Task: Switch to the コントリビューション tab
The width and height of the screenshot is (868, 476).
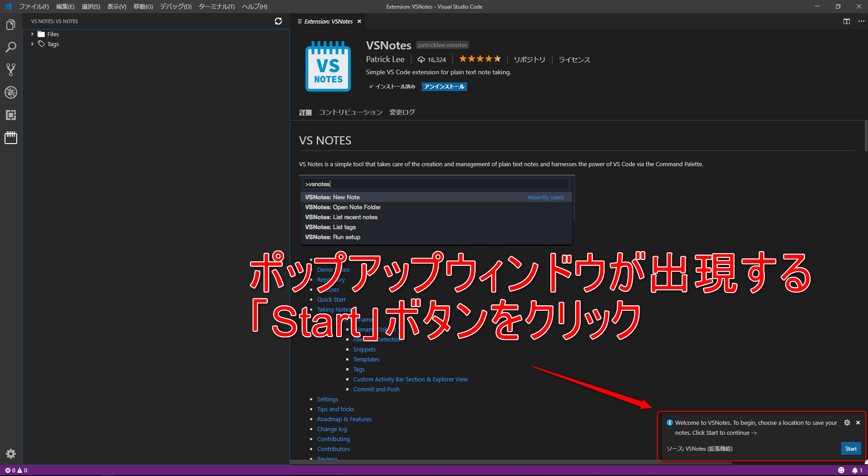Action: click(x=351, y=112)
